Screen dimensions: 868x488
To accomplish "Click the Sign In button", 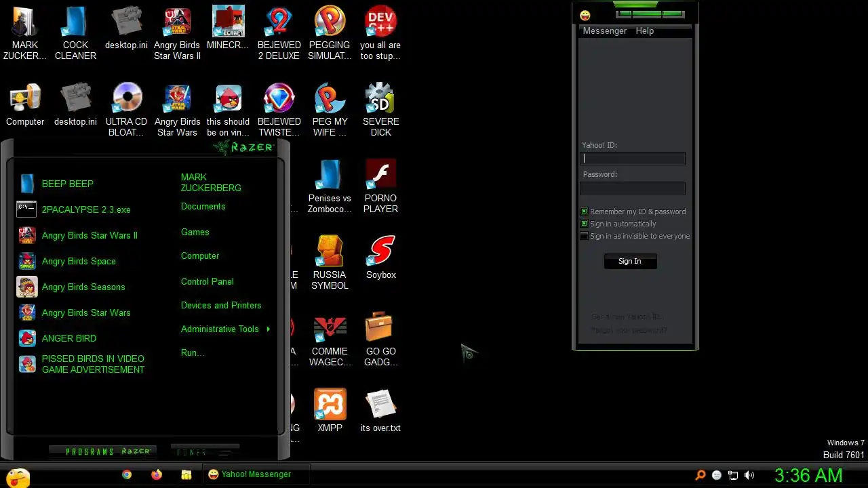I will point(630,261).
